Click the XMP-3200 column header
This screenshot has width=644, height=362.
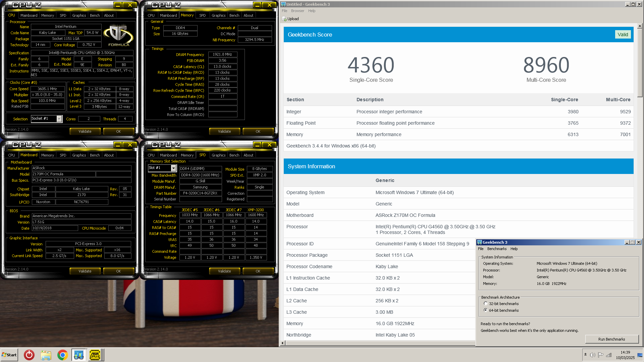[256, 210]
